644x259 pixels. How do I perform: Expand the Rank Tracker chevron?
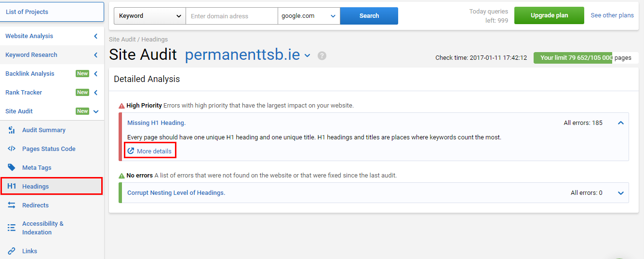click(x=95, y=93)
